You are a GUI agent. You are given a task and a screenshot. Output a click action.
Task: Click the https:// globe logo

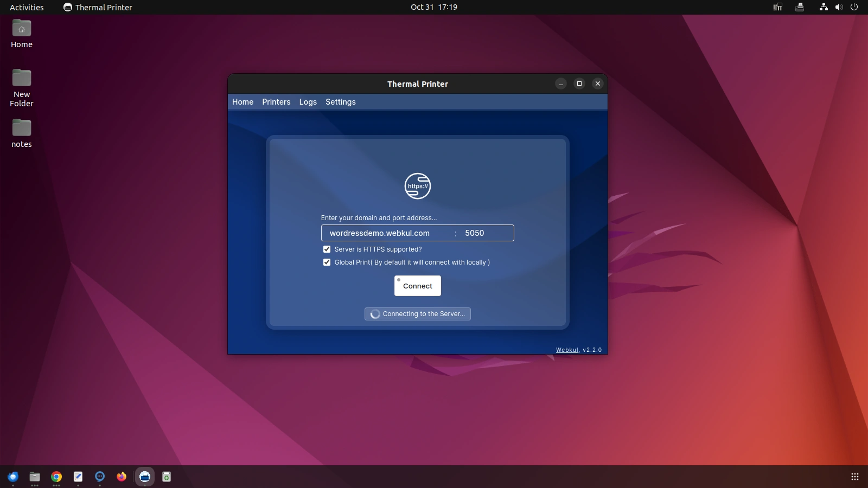click(417, 186)
